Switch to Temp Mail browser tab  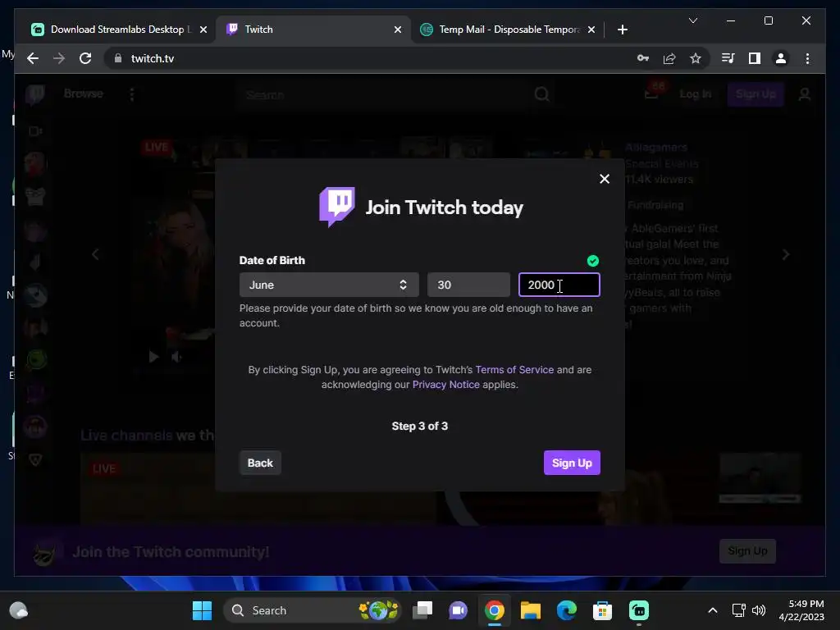(508, 30)
